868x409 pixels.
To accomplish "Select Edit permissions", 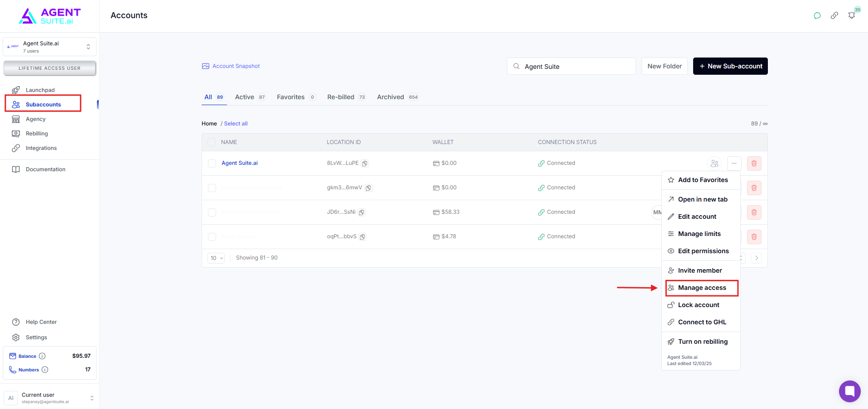I will point(701,251).
